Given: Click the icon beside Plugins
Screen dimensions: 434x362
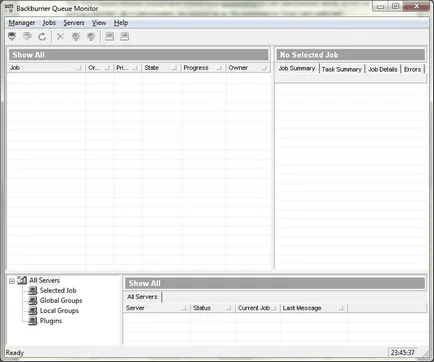Looking at the screenshot, I should [33, 321].
